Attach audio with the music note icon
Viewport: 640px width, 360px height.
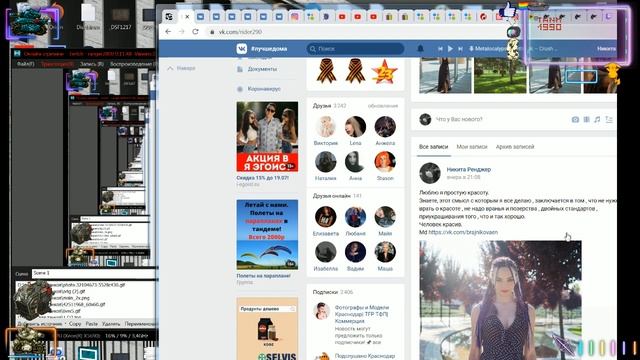597,119
